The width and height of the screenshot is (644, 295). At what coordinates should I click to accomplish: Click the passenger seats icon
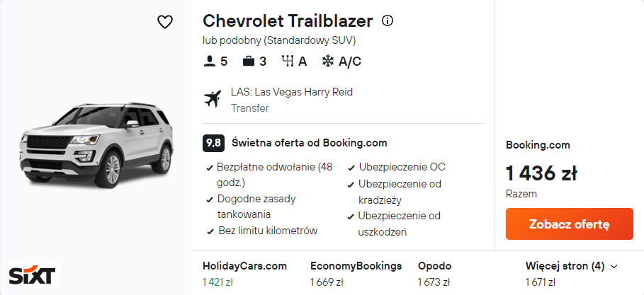click(209, 62)
